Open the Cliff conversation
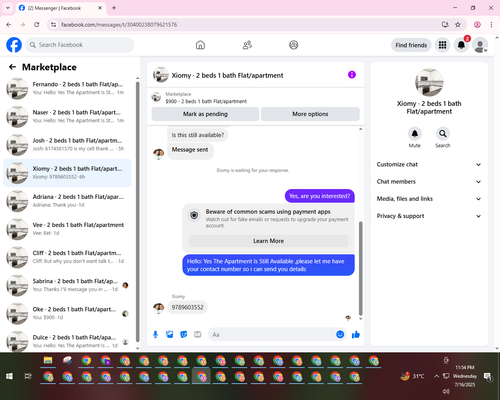The image size is (500, 400). (68, 257)
